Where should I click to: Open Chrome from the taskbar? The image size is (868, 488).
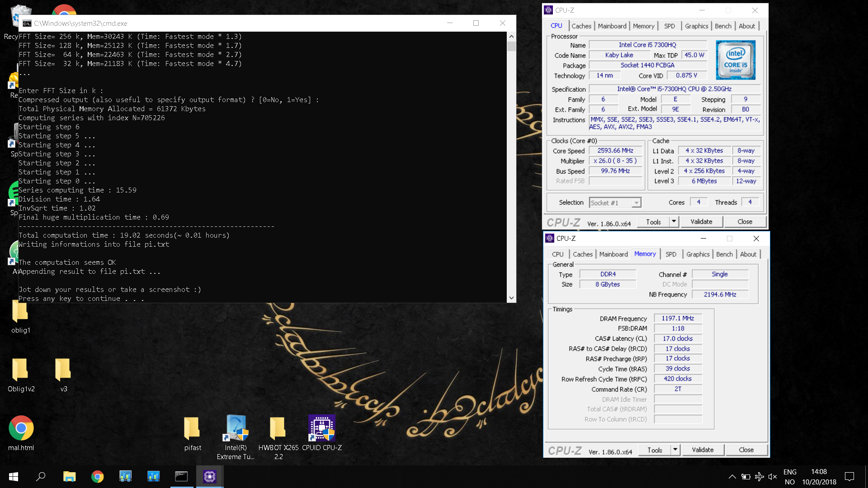pos(97,476)
